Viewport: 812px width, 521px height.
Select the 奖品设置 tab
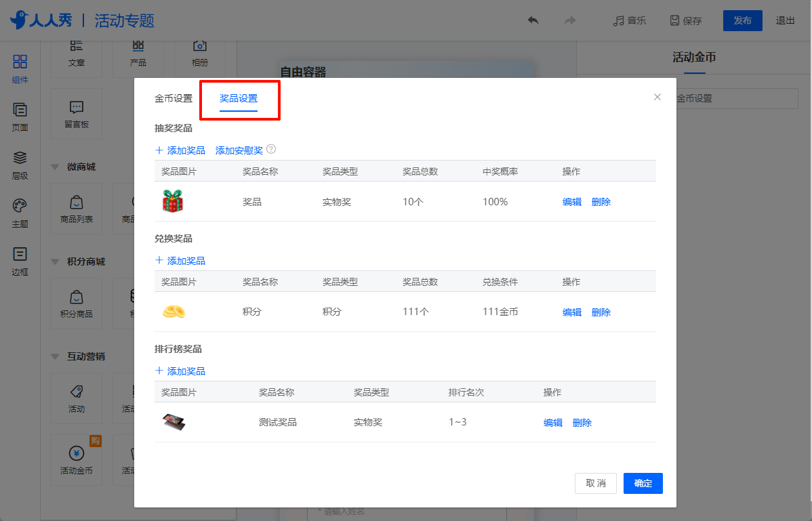pos(238,98)
